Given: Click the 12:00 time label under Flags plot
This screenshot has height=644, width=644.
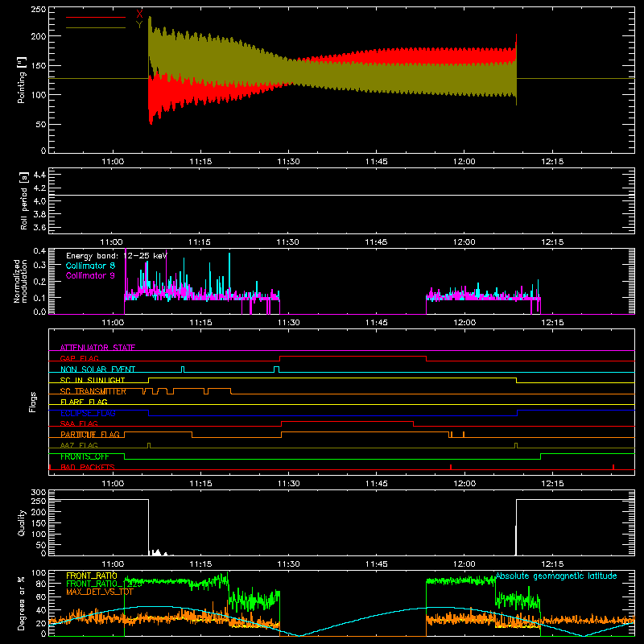Looking at the screenshot, I should (x=464, y=484).
